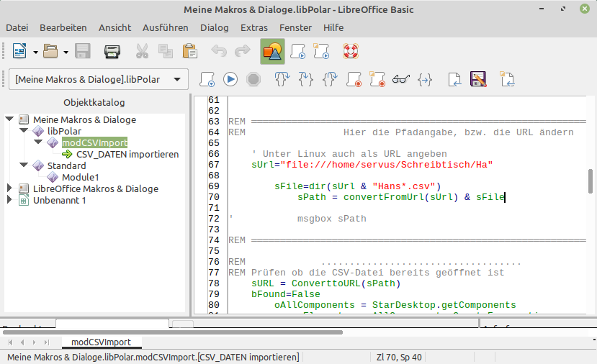Select modCSVImport in the object catalog
The height and width of the screenshot is (364, 597).
[95, 142]
